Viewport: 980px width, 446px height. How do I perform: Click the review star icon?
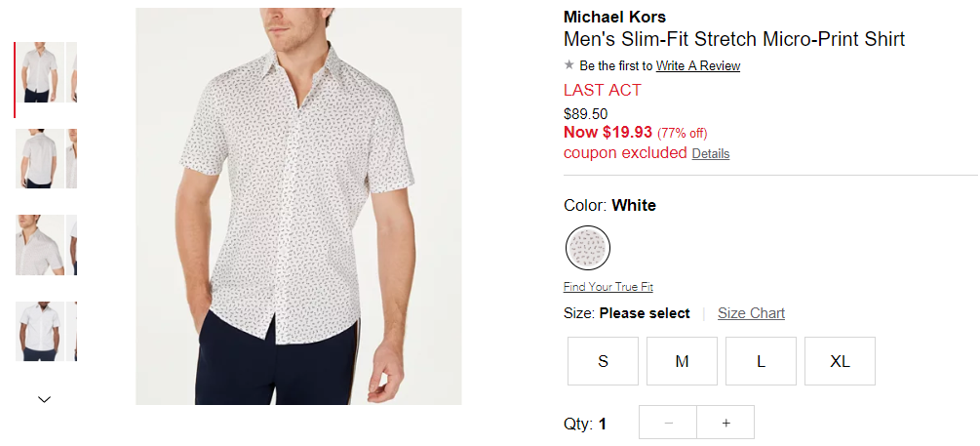click(x=568, y=64)
